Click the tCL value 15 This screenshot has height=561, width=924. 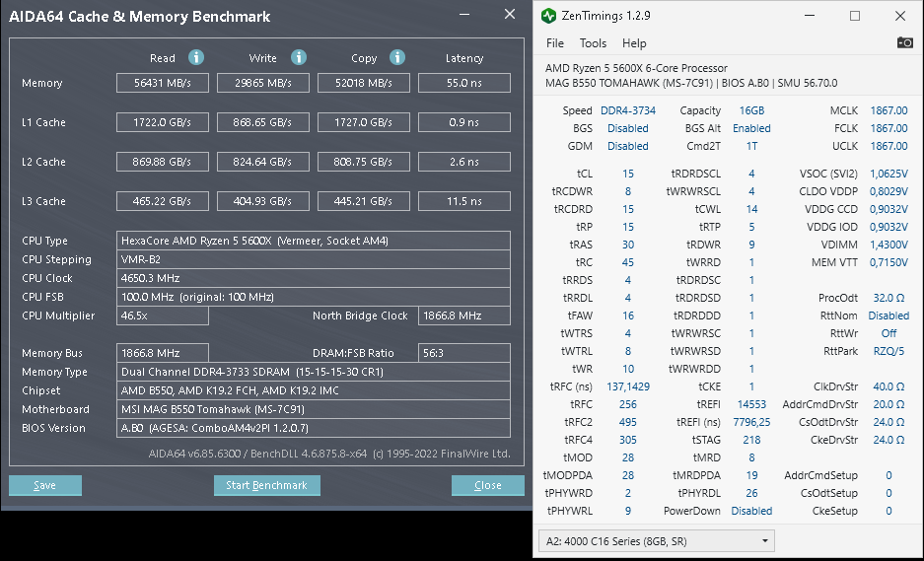pos(627,174)
